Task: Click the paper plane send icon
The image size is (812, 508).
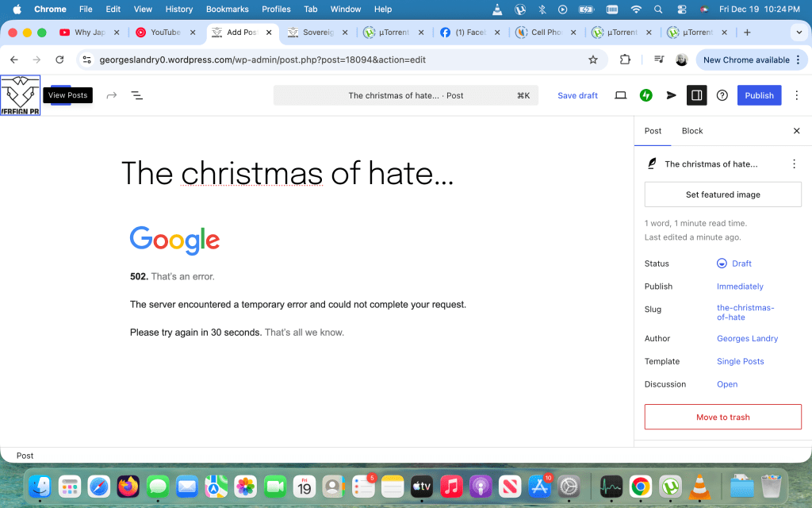Action: (672, 95)
